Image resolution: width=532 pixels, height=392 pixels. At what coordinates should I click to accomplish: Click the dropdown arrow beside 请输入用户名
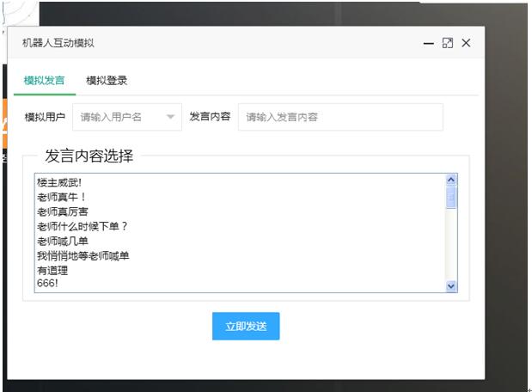tap(170, 117)
